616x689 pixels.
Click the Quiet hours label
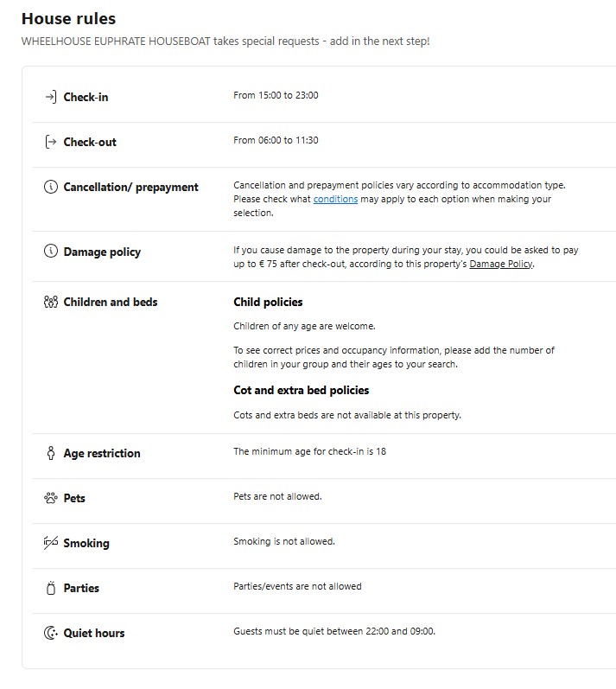[93, 633]
